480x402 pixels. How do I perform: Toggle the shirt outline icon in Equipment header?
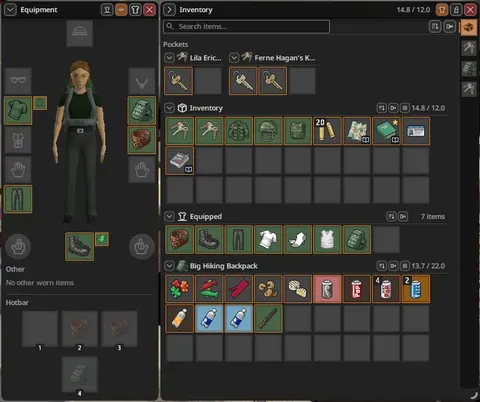[135, 10]
